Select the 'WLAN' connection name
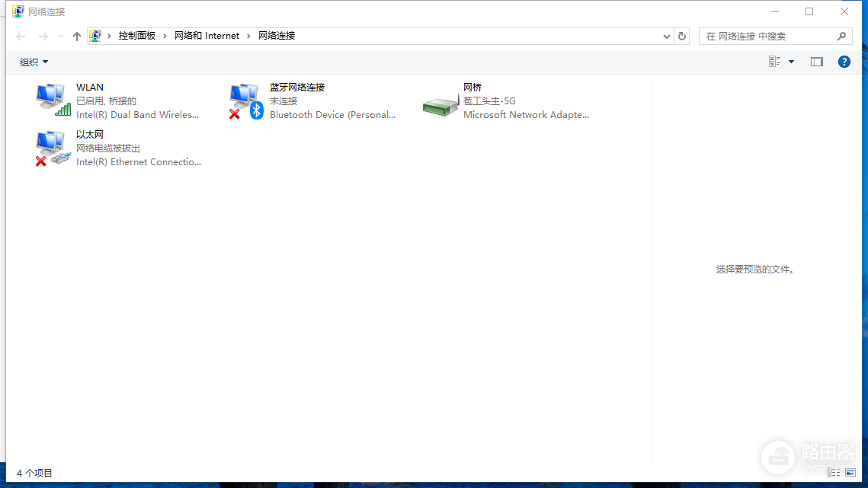This screenshot has height=488, width=868. tap(90, 87)
